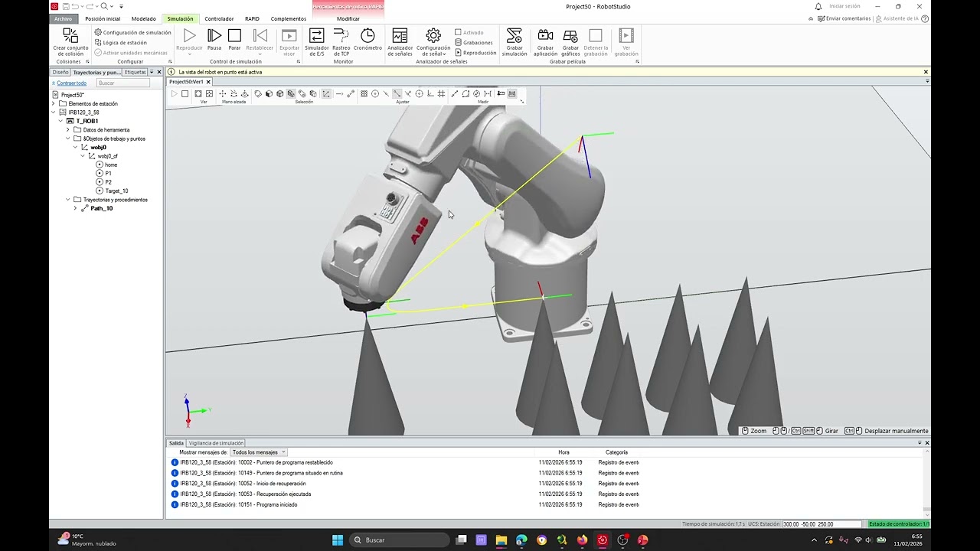Click Enviar comentarios
This screenshot has height=551, width=980.
pos(844,18)
